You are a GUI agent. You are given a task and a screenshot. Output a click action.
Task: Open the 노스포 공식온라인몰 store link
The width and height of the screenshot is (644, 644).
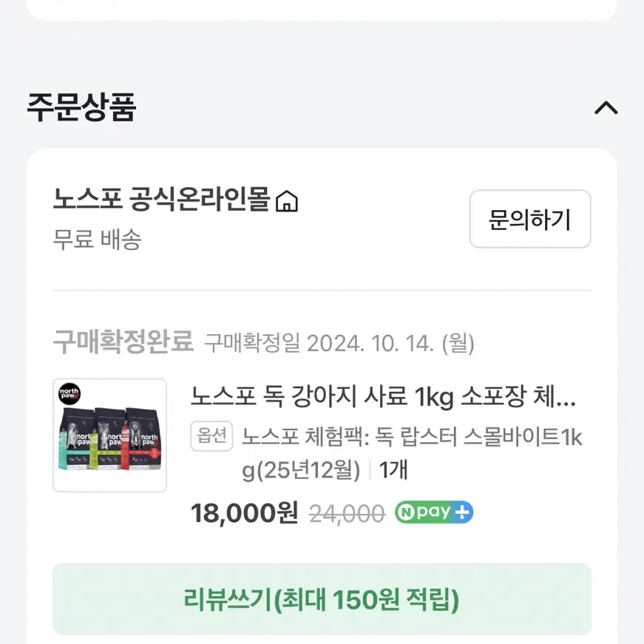tap(161, 200)
